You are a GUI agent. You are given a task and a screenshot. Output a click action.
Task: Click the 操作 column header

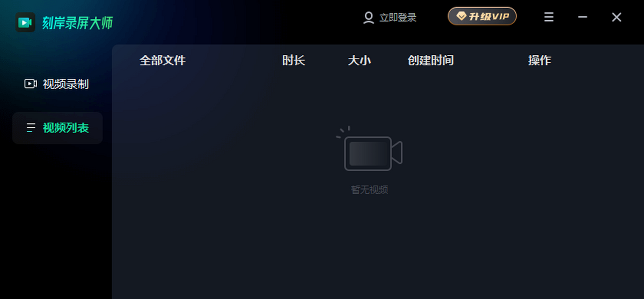(x=539, y=61)
